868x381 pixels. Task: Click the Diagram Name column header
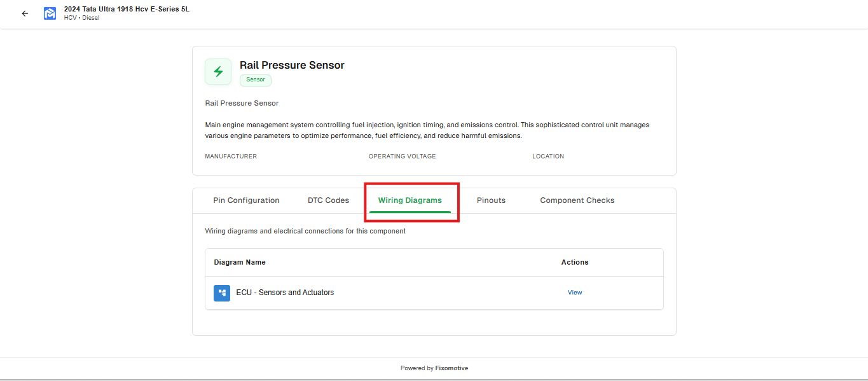coord(240,261)
